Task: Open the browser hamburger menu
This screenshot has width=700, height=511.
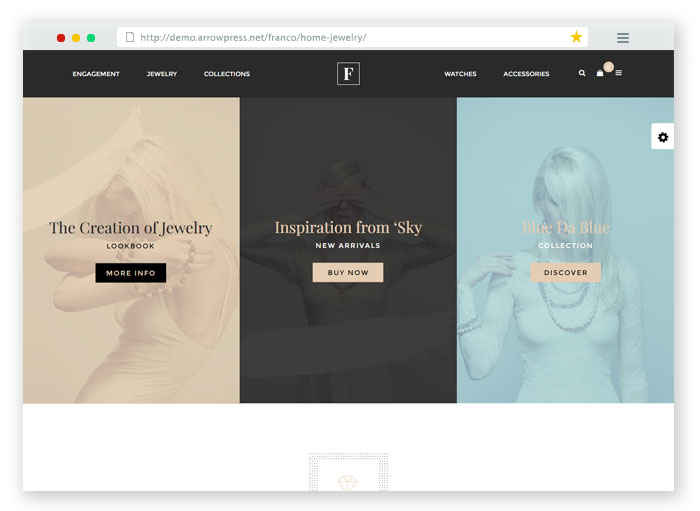Action: coord(623,37)
